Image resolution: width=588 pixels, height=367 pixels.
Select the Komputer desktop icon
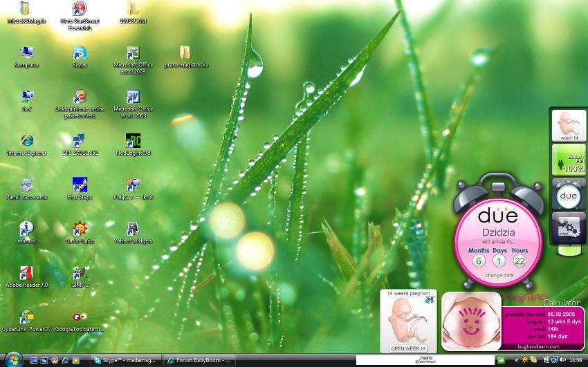click(x=26, y=54)
